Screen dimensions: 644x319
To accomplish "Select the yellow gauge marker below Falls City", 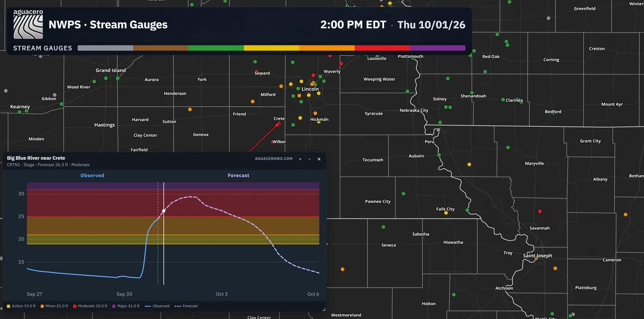I will (x=446, y=213).
